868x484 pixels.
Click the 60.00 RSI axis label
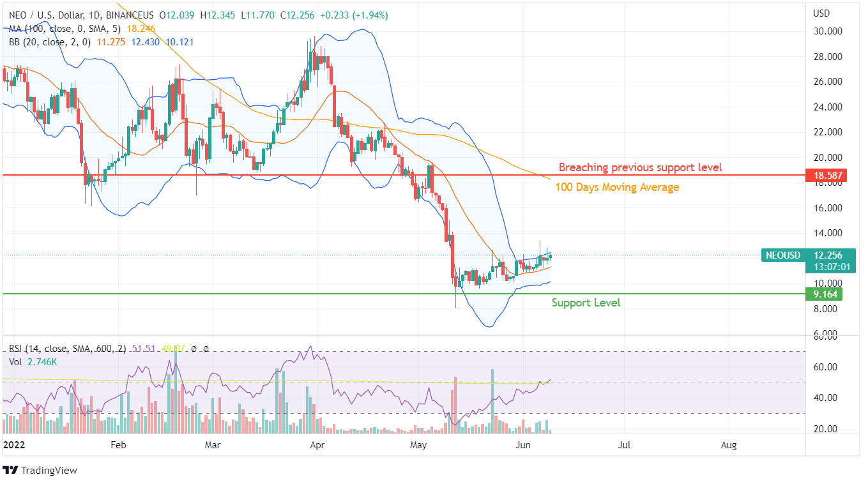[x=824, y=367]
